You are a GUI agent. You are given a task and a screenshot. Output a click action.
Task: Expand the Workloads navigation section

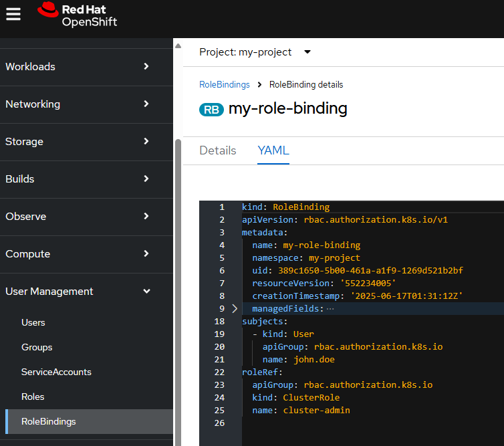86,67
